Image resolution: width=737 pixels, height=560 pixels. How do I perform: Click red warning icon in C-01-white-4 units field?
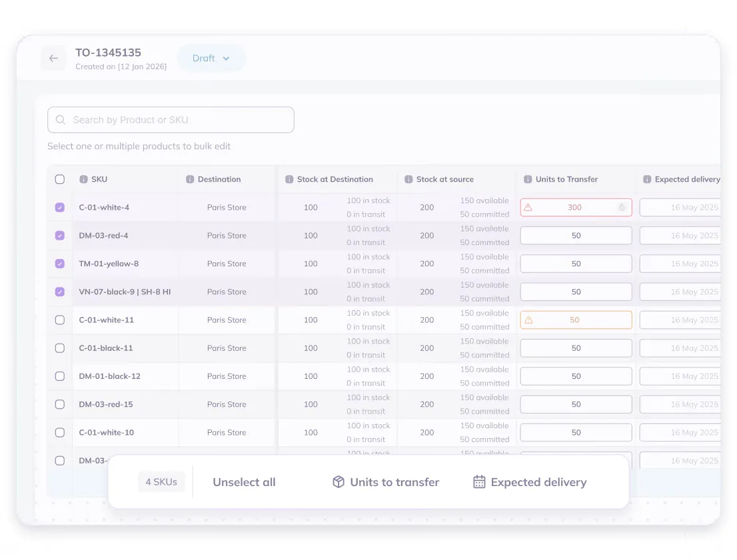[x=528, y=207]
